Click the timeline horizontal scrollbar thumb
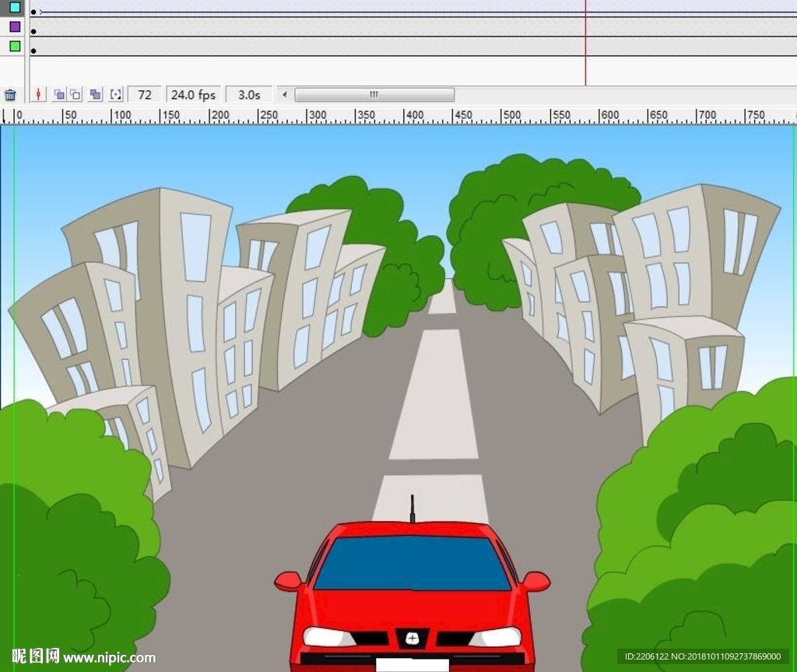Screen dimensions: 797x672 [x=374, y=95]
